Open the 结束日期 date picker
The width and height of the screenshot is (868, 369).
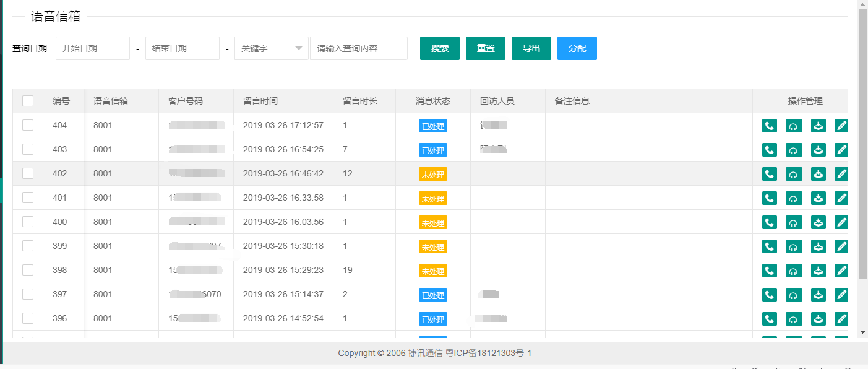[183, 48]
